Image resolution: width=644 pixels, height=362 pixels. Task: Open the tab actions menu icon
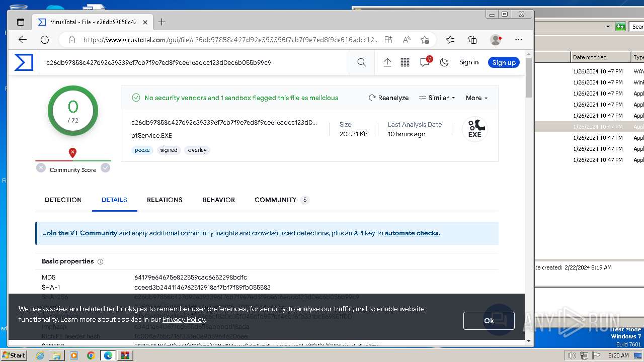[21, 22]
